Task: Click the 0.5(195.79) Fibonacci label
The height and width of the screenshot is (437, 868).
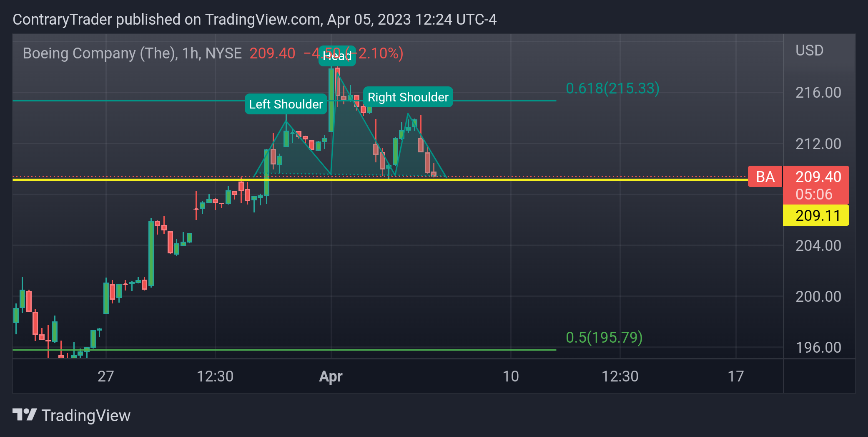Action: click(604, 337)
